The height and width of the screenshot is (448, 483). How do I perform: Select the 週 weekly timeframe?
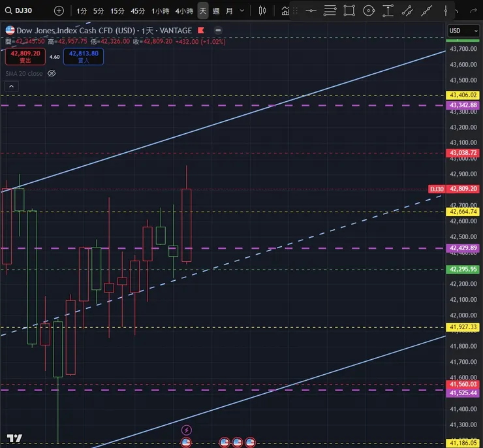click(216, 11)
